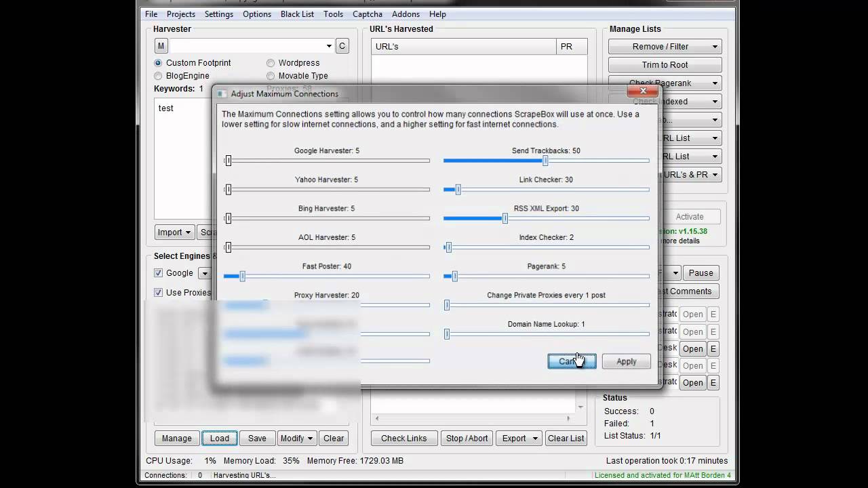Click the Link Checker slider handle
This screenshot has height=488, width=868.
click(x=458, y=190)
